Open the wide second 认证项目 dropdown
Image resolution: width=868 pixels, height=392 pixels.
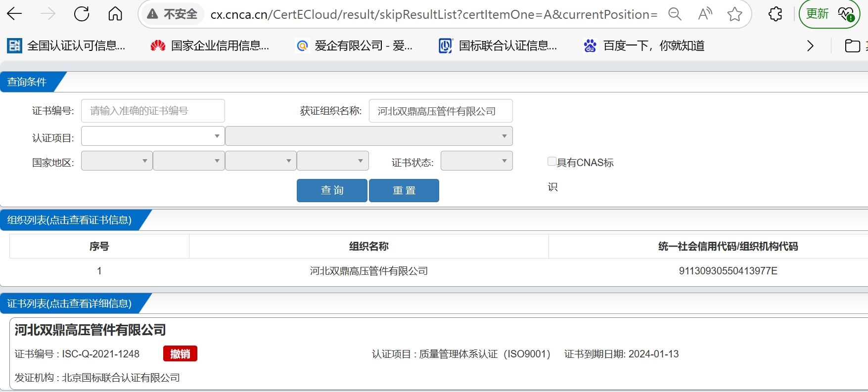click(369, 136)
